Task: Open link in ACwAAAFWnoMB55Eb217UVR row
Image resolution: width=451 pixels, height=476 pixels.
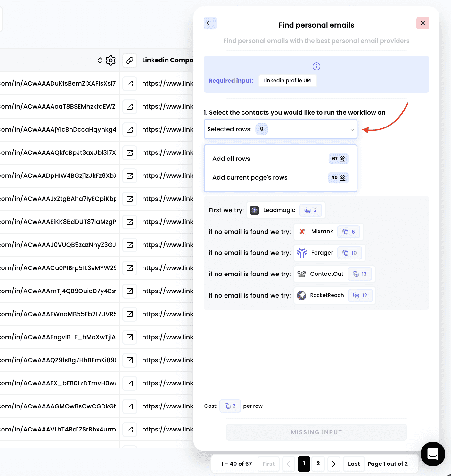Action: coord(130,314)
